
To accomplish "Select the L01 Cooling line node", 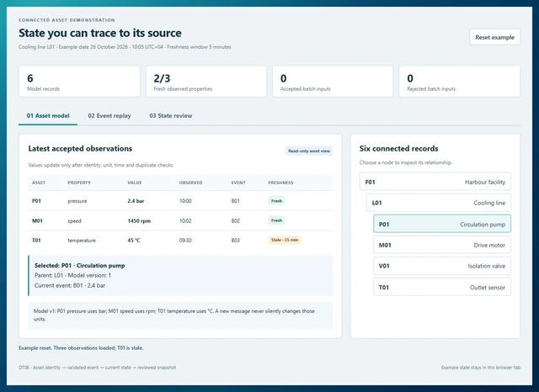I will tap(439, 203).
